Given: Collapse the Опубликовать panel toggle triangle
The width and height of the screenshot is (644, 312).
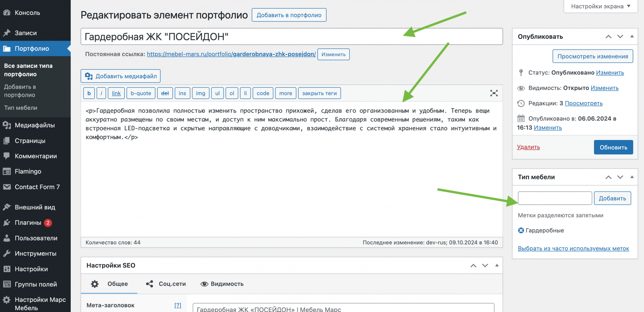Looking at the screenshot, I should click(632, 36).
